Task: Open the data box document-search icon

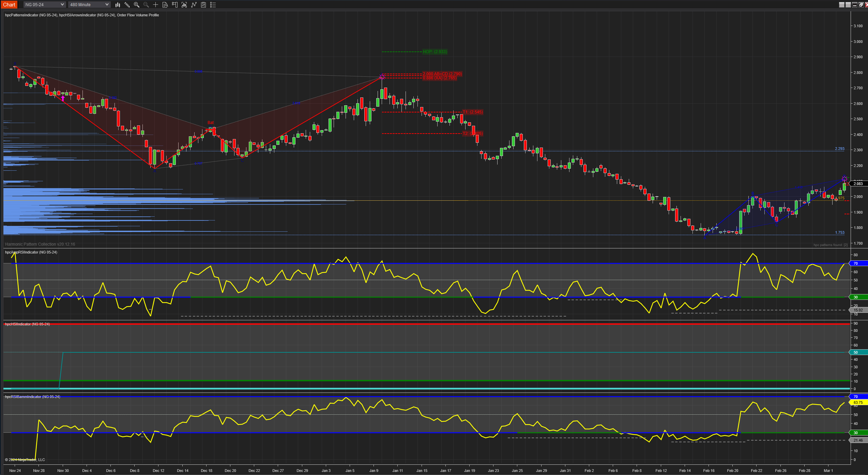Action: 165,5
